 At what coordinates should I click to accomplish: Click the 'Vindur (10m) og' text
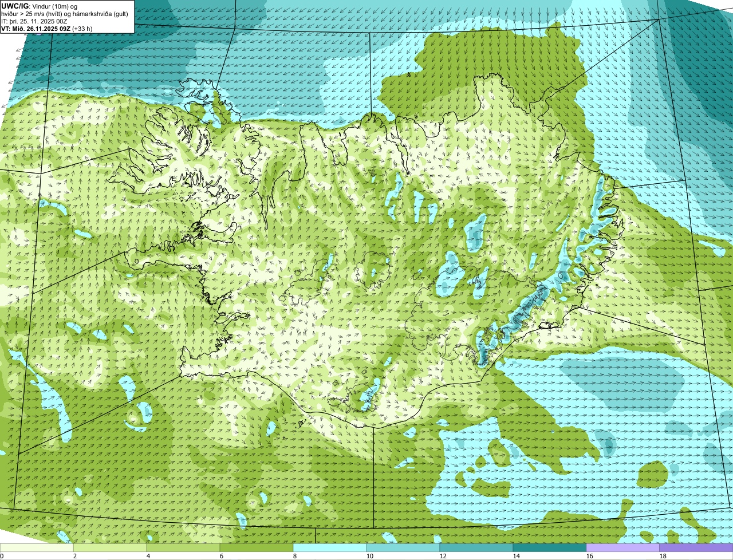pyautogui.click(x=54, y=6)
